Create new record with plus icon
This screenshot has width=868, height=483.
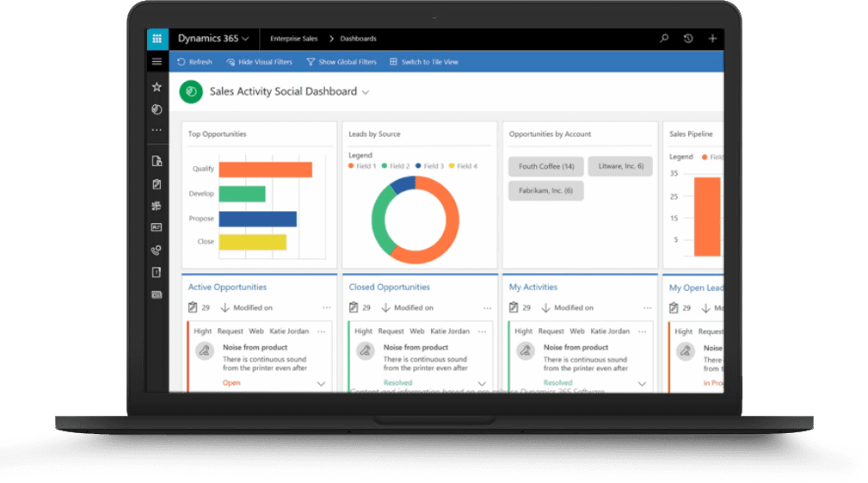(712, 38)
